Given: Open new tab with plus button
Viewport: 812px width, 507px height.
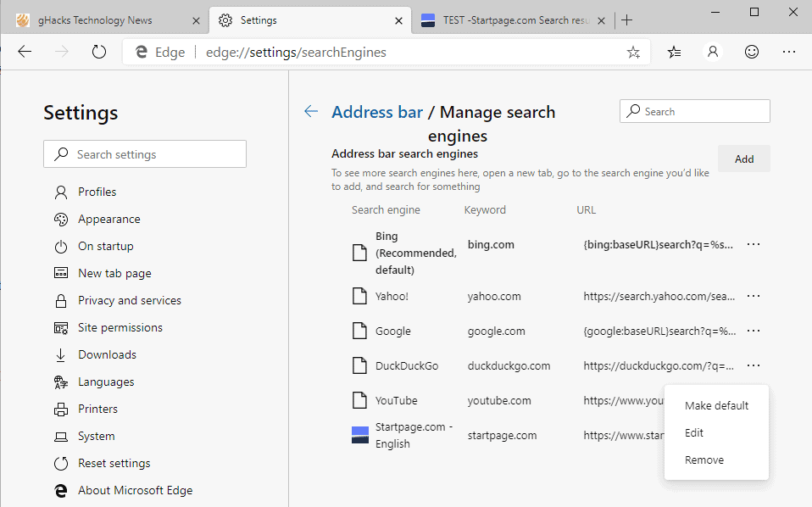Looking at the screenshot, I should click(626, 20).
